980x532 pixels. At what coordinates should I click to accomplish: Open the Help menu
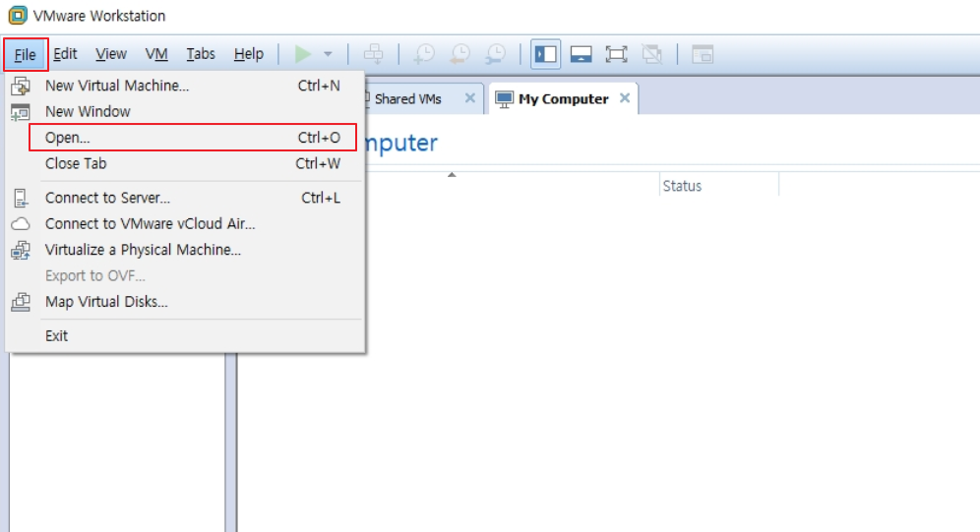(x=249, y=54)
